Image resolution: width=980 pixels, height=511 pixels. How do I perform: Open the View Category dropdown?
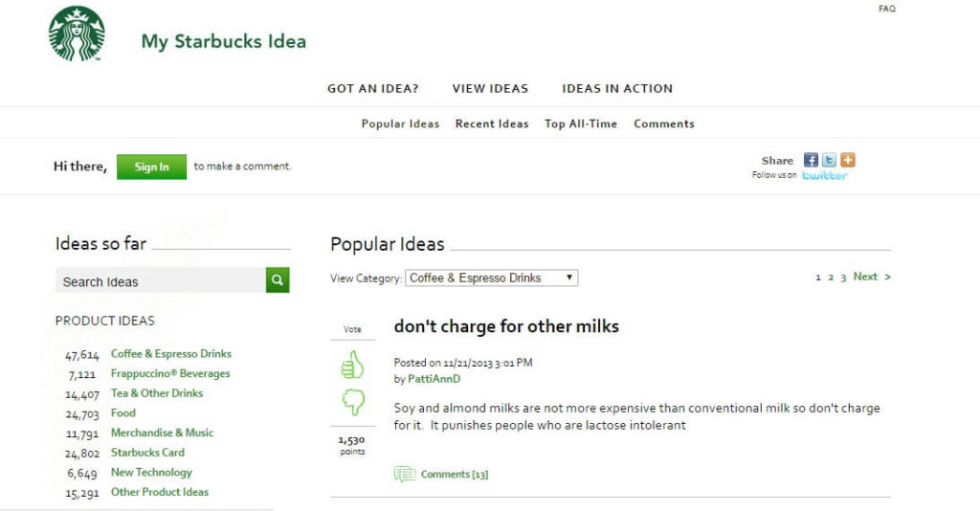click(x=491, y=278)
